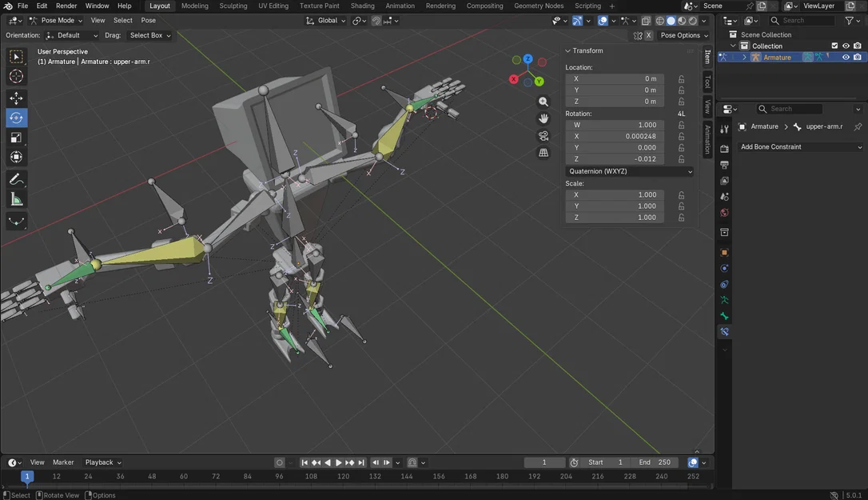Open the Drag Select Box dropdown
Image resolution: width=868 pixels, height=500 pixels.
(x=149, y=35)
